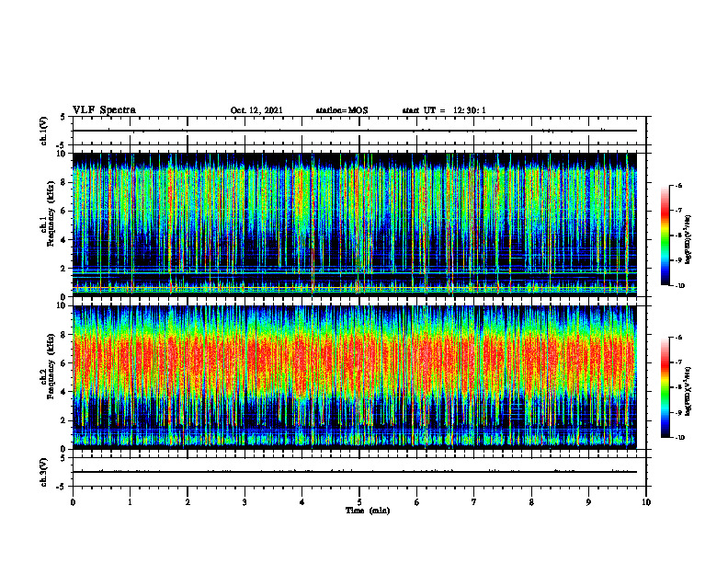The image size is (728, 563).
Task: Click the ch.3 voltage waveform trace
Action: tap(355, 472)
